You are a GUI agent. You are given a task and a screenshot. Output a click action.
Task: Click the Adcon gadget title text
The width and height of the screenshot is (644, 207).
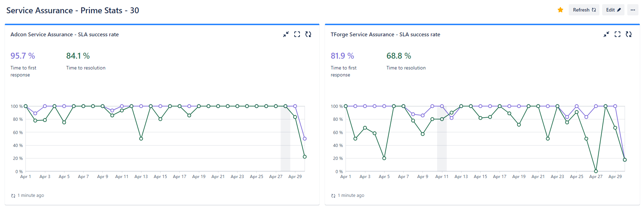coord(64,35)
